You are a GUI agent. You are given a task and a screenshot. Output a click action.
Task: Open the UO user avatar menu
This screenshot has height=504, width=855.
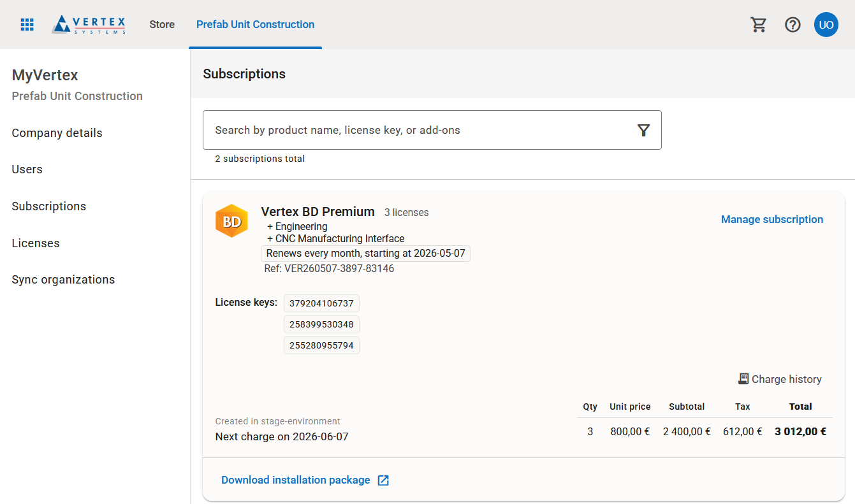point(826,25)
